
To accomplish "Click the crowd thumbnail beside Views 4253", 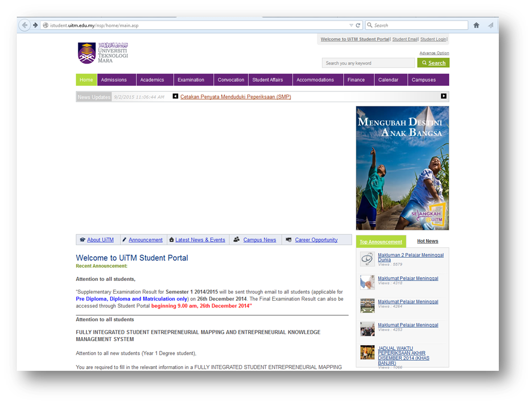I will click(368, 329).
